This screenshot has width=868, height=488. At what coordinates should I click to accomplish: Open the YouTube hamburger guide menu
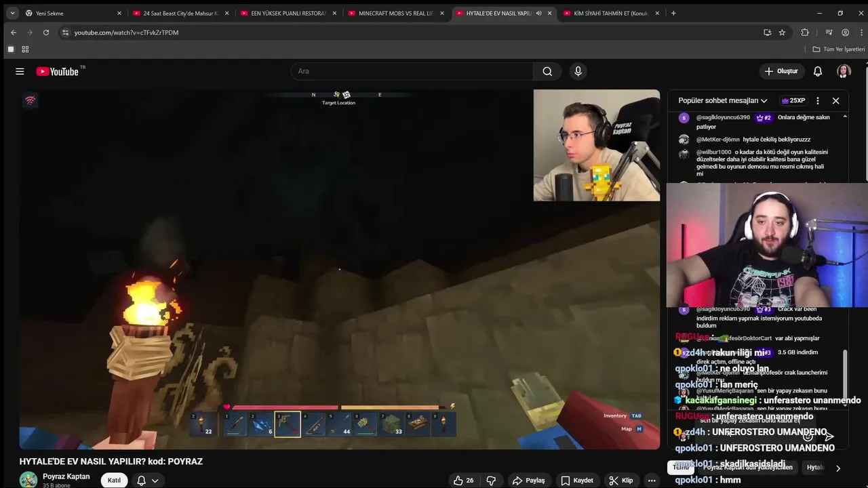(x=20, y=71)
